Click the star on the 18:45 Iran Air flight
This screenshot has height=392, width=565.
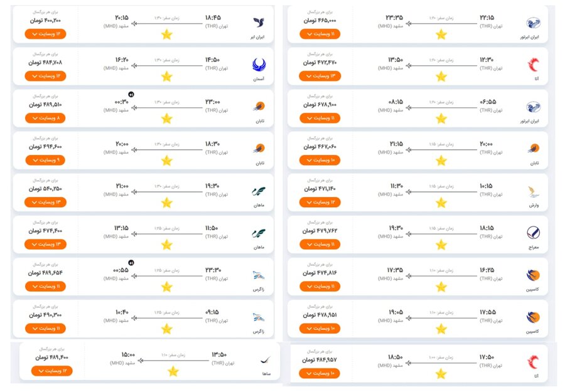(x=166, y=34)
